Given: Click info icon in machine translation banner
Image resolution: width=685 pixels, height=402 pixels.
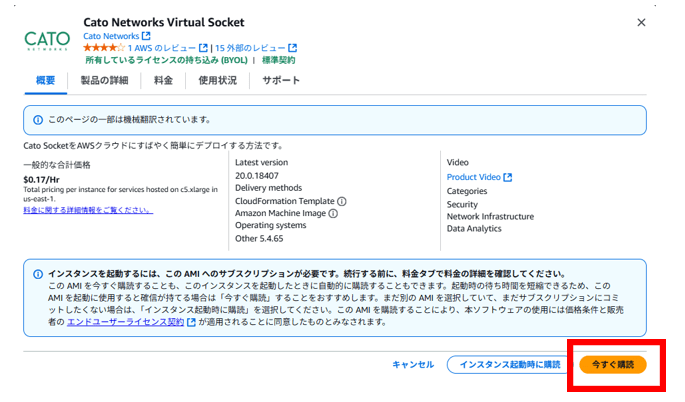Looking at the screenshot, I should coord(38,120).
